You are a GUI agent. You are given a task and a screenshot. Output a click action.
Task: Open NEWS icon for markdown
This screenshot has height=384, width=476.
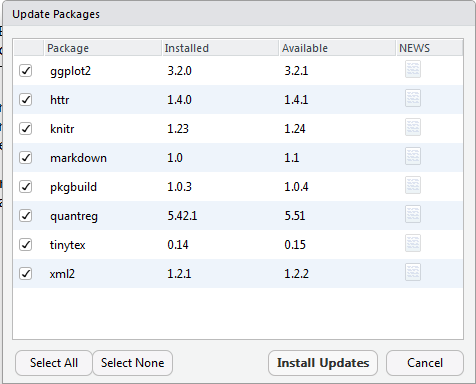pos(413,156)
